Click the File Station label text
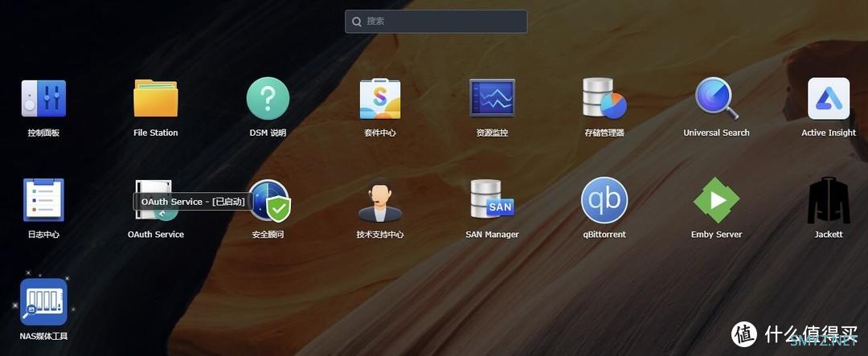The width and height of the screenshot is (868, 356). [x=156, y=133]
